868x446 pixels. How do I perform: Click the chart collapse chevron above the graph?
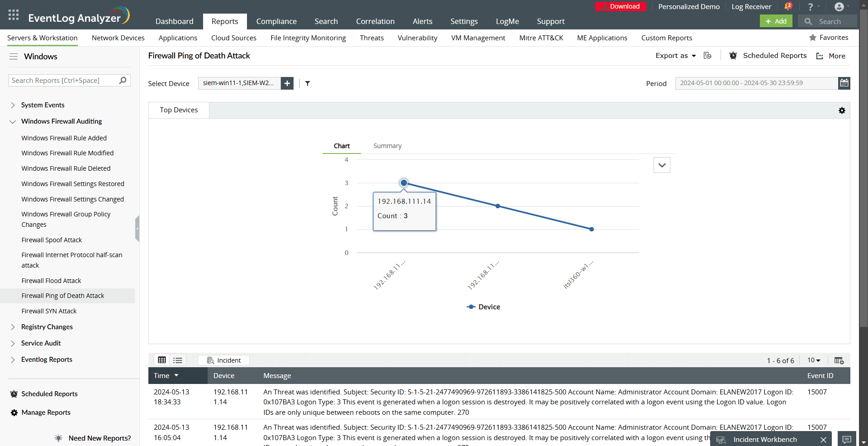click(661, 165)
